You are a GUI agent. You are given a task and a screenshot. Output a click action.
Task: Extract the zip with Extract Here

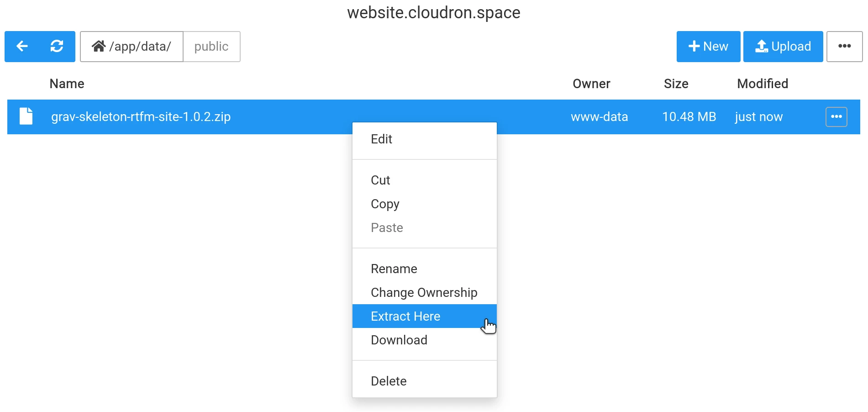[405, 316]
